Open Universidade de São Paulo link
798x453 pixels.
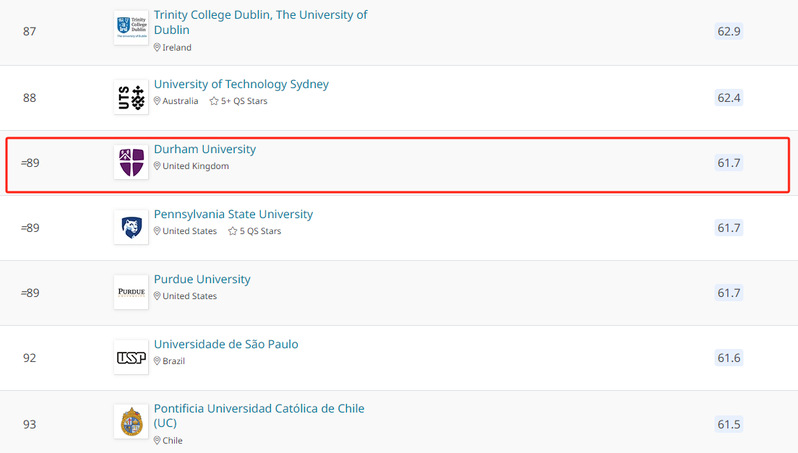pos(226,344)
